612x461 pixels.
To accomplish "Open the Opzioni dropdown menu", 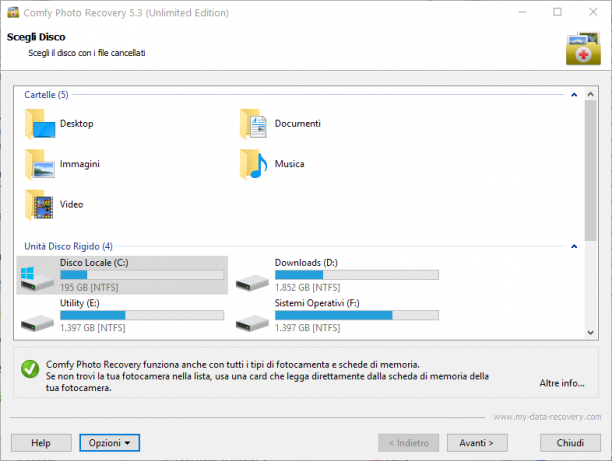I will click(x=109, y=443).
